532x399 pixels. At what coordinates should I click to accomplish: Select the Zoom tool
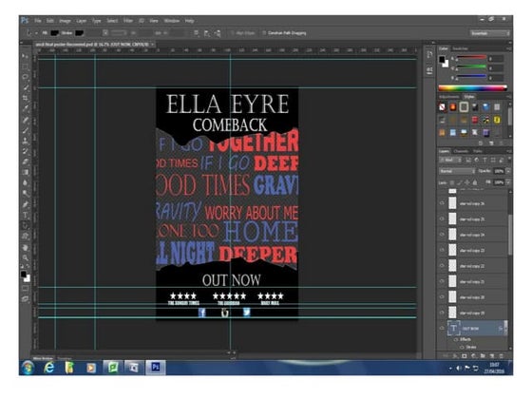(x=25, y=257)
